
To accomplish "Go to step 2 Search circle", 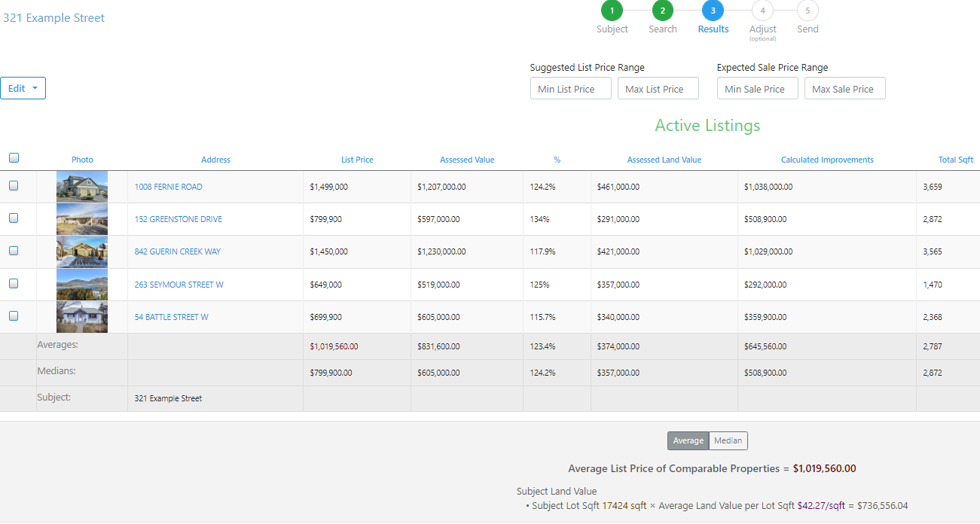I will click(x=662, y=11).
